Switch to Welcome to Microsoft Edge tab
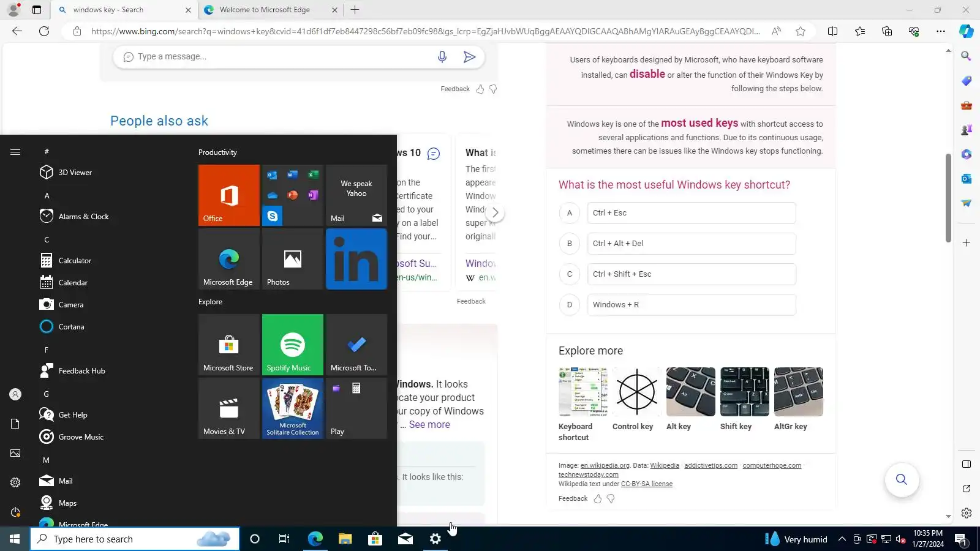This screenshot has width=980, height=551. [x=271, y=10]
